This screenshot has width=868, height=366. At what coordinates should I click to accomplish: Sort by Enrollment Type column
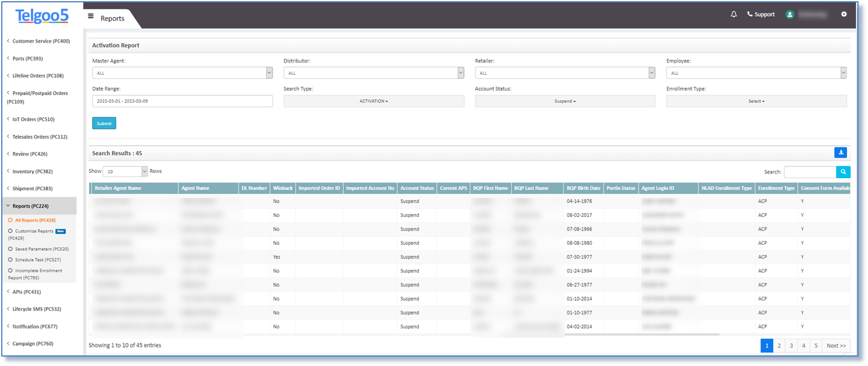pyautogui.click(x=777, y=188)
